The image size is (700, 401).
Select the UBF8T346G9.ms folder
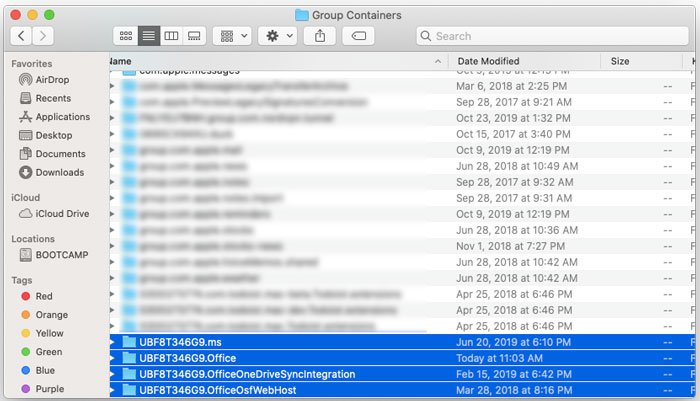click(x=402, y=342)
